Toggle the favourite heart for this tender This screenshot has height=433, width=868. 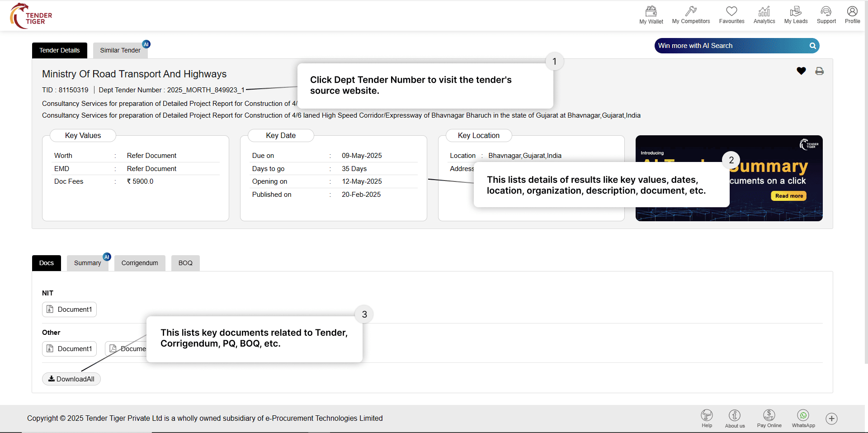801,71
